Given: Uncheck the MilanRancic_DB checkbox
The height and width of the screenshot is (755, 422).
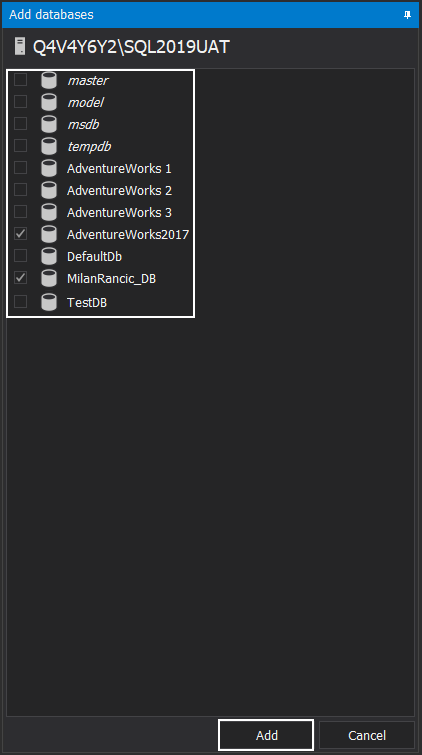Looking at the screenshot, I should 20,278.
